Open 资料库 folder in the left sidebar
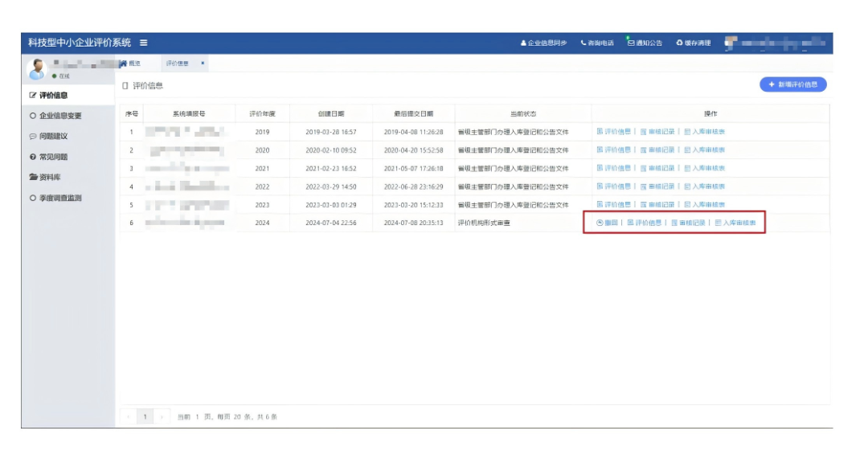 49,177
